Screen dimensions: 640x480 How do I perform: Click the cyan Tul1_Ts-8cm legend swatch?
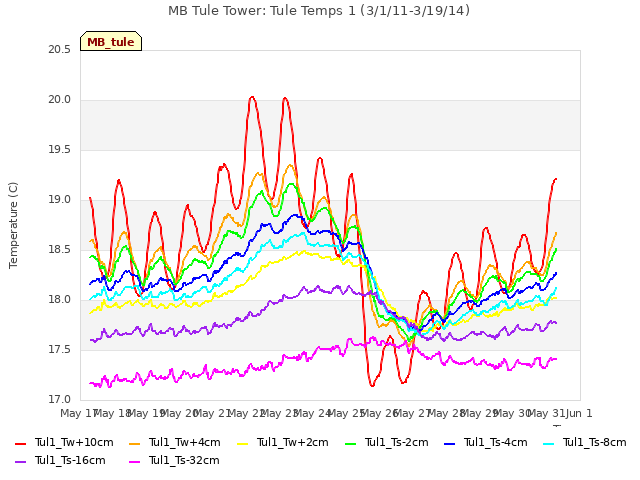549,443
